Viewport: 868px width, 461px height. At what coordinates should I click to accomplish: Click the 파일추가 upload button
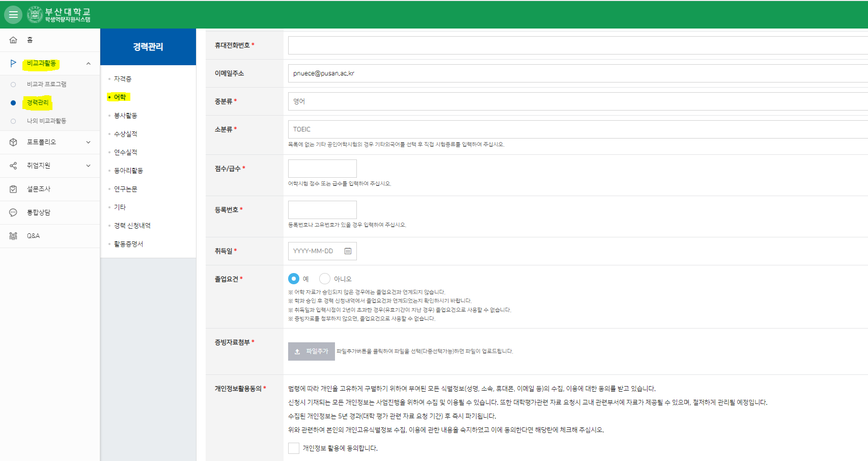(312, 351)
